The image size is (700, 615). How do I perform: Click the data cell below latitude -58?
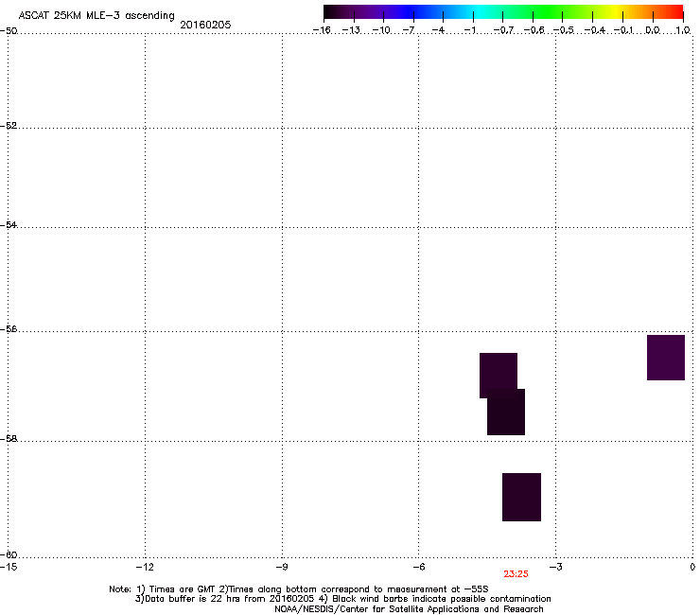click(x=521, y=497)
